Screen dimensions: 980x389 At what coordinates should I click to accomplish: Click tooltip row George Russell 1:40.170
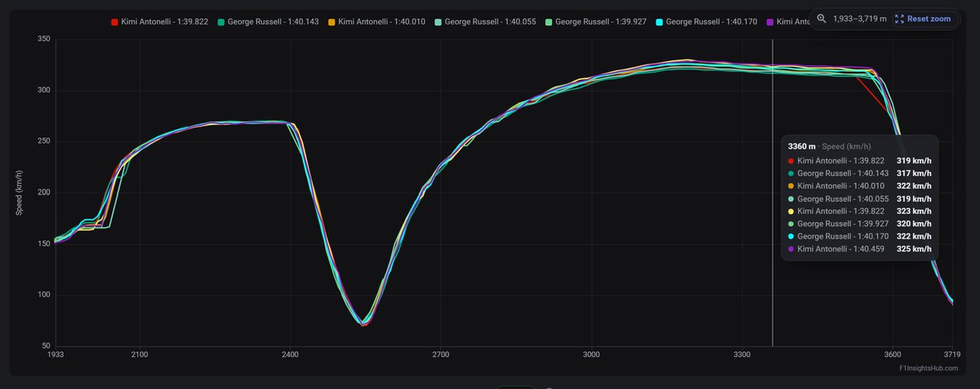(x=860, y=236)
